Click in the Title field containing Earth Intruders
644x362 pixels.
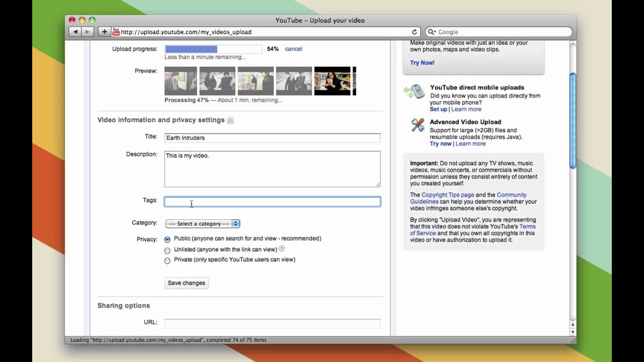point(272,138)
